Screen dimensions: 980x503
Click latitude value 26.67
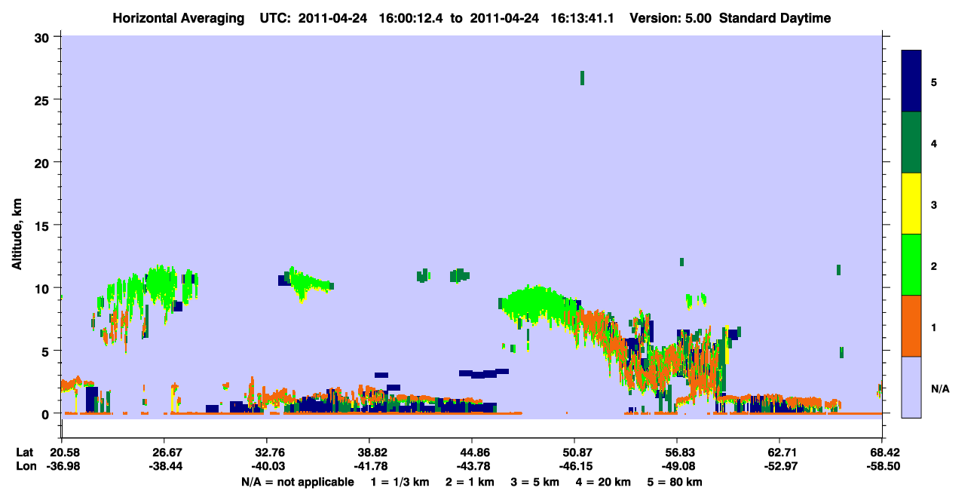pos(164,452)
